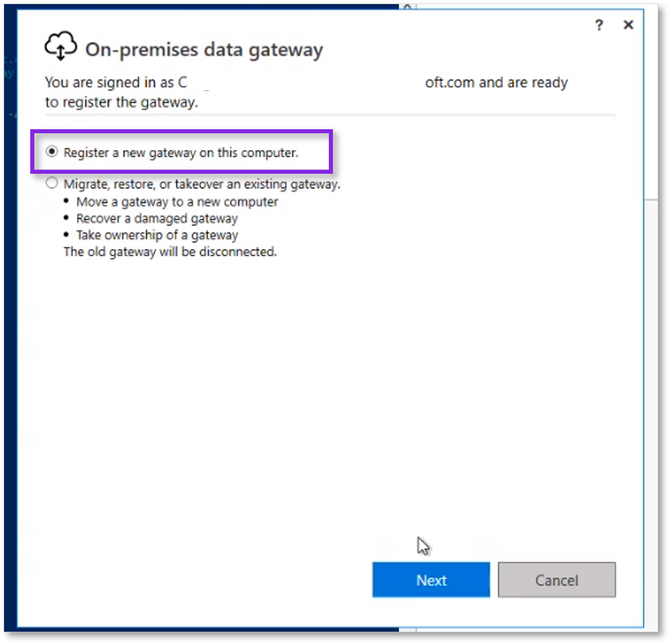Click "The old gateway will be disconnected" note

[170, 251]
